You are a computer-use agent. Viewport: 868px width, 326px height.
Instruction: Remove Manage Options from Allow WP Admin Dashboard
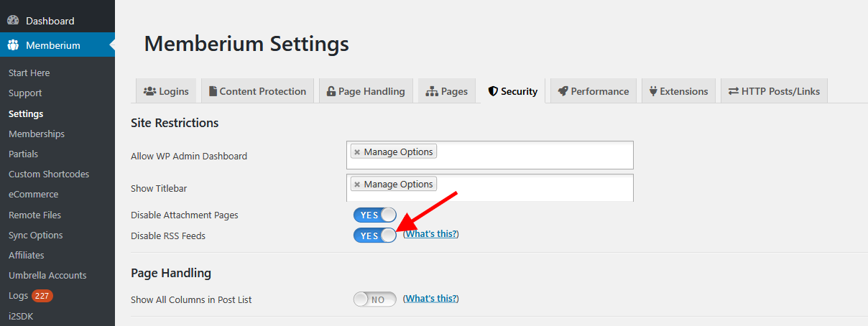(x=357, y=152)
